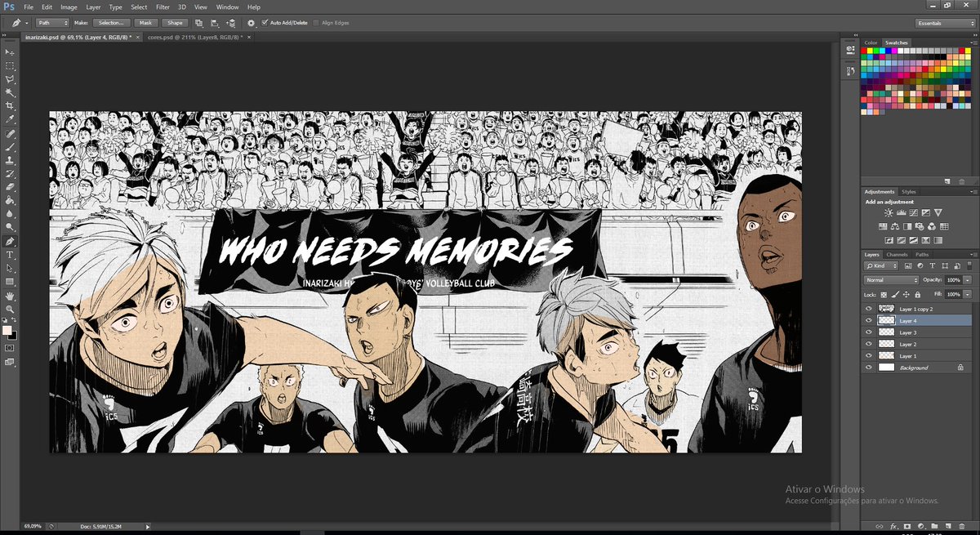Select the Hand tool
The width and height of the screenshot is (980, 535).
10,296
